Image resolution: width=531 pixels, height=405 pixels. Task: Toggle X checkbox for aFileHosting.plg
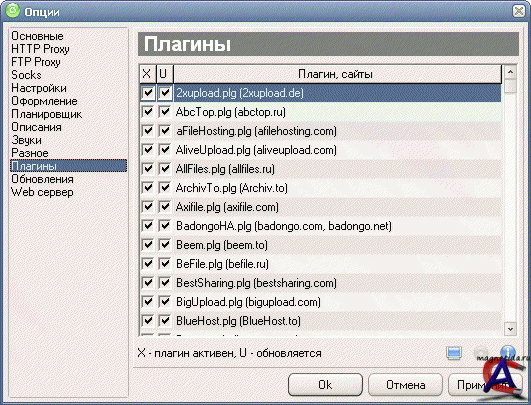click(x=148, y=131)
